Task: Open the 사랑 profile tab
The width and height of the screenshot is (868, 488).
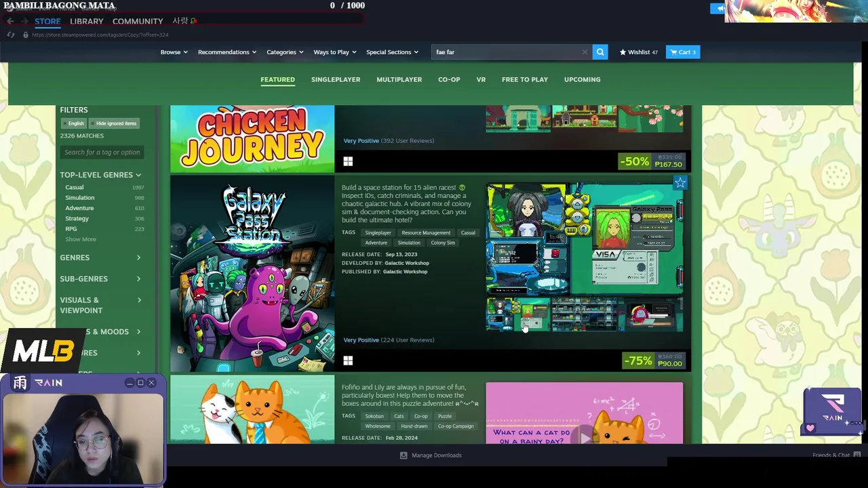Action: (x=183, y=21)
